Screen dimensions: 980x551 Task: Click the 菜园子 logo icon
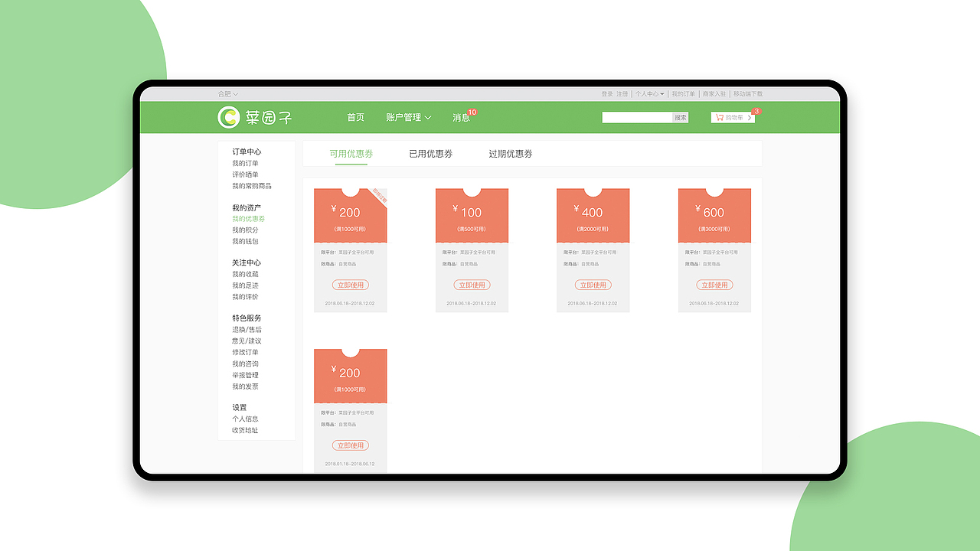click(228, 117)
